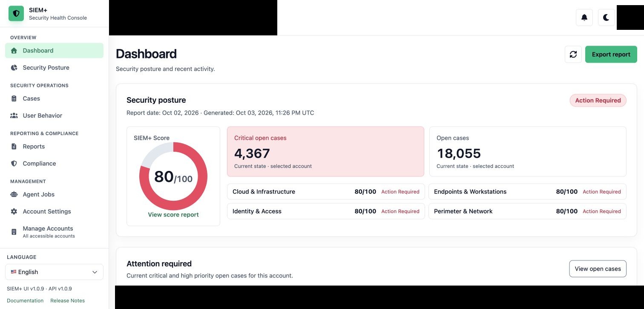The width and height of the screenshot is (644, 309).
Task: Select the Endpoints & Workstations score row
Action: pos(527,192)
